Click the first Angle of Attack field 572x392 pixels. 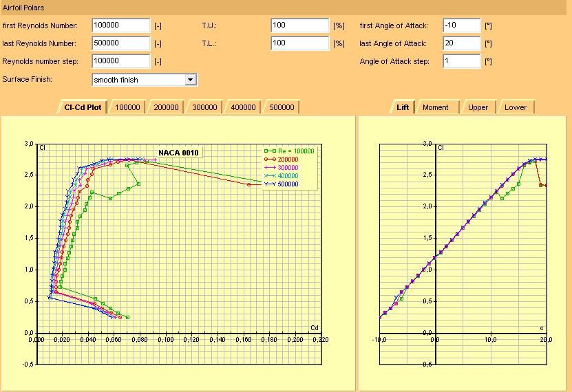[460, 25]
